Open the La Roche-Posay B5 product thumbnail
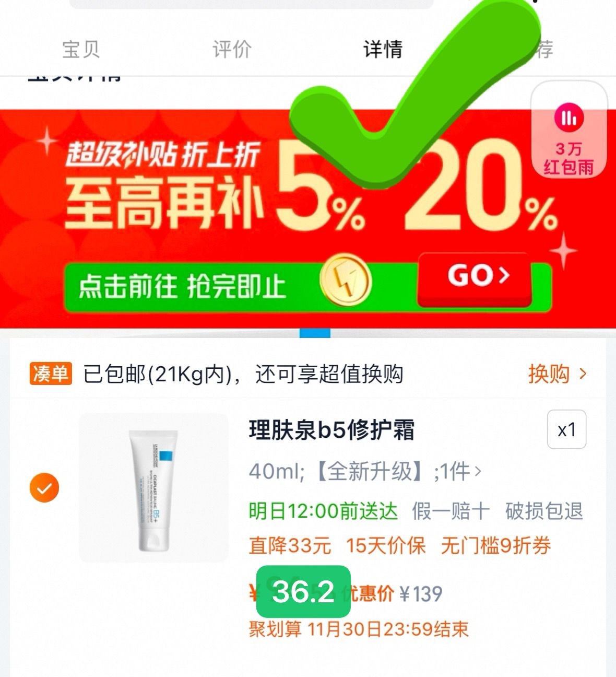 (153, 488)
